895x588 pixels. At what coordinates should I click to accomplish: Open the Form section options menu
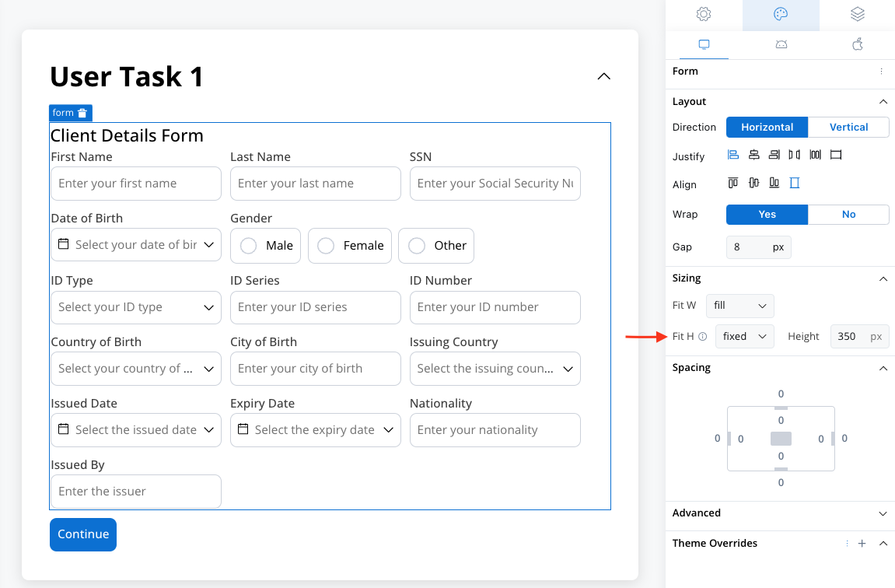tap(881, 72)
